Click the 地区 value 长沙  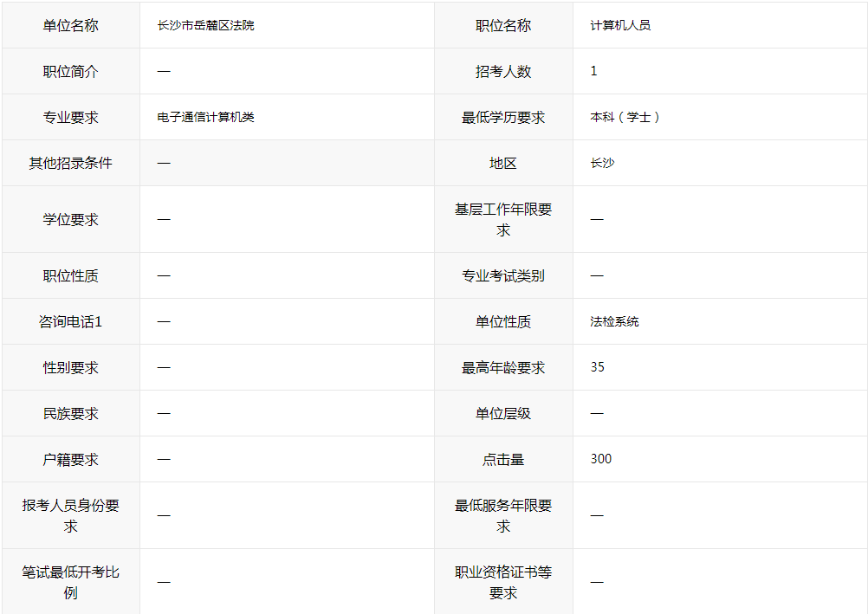[x=602, y=164]
